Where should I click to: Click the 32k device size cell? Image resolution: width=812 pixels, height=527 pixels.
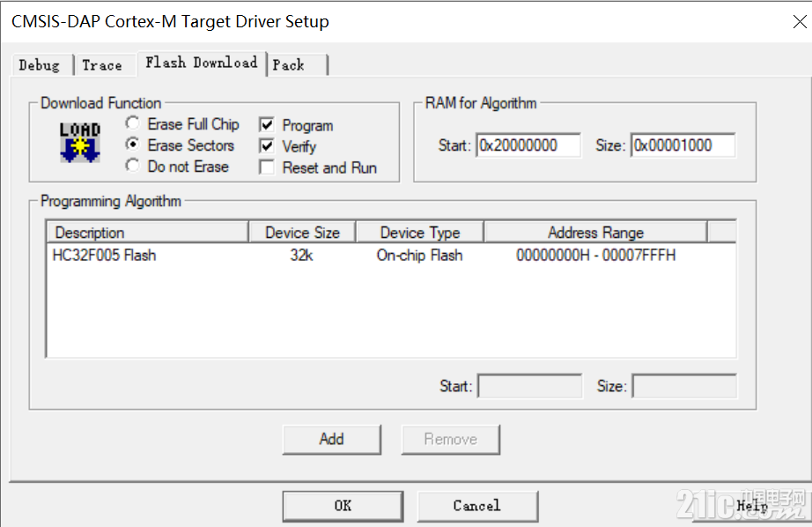point(301,256)
